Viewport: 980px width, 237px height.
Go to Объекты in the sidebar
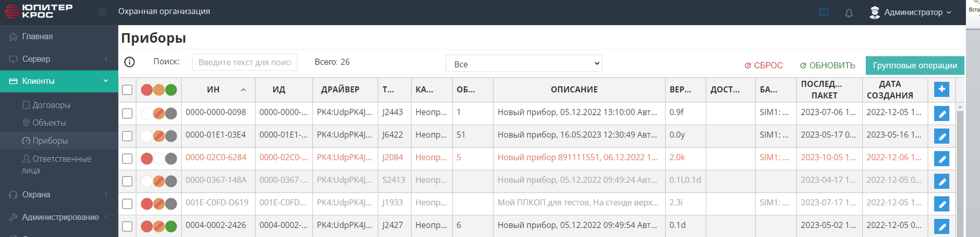[x=49, y=123]
